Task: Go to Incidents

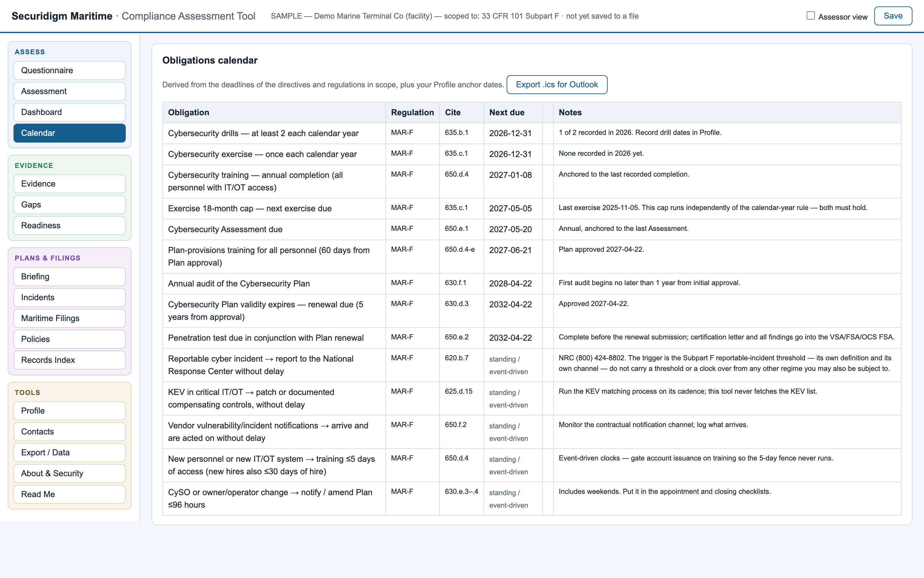Action: [70, 297]
